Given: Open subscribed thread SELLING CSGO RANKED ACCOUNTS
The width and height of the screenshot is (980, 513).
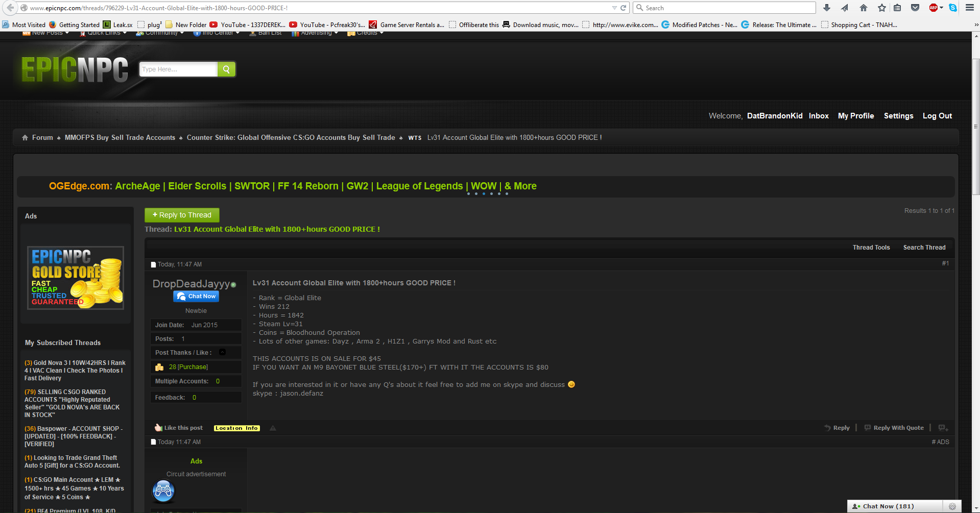Looking at the screenshot, I should [x=73, y=404].
